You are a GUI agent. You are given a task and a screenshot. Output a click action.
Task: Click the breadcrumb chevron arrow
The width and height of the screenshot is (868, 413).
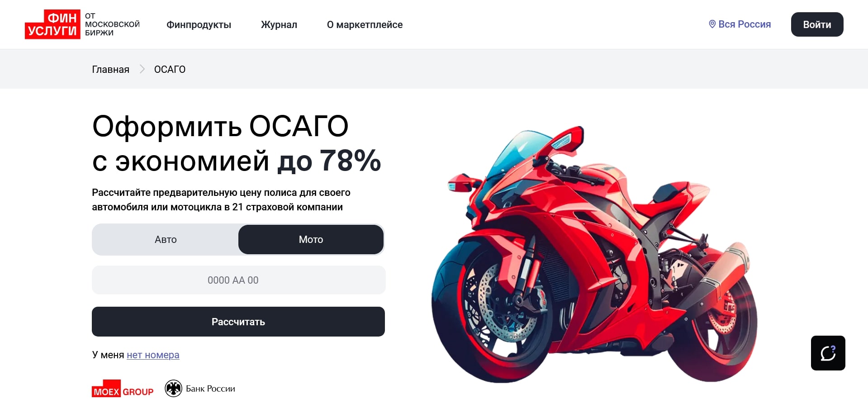142,69
